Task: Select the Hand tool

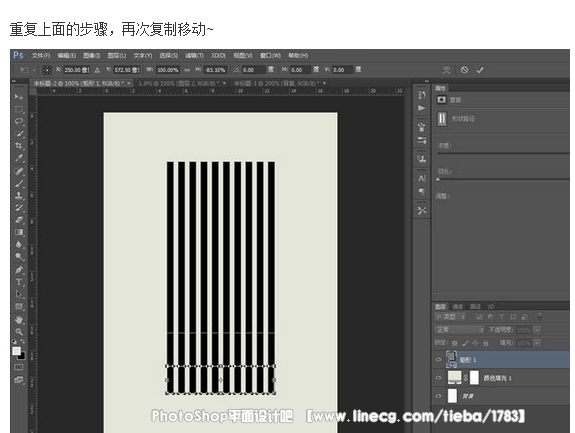Action: 19,320
